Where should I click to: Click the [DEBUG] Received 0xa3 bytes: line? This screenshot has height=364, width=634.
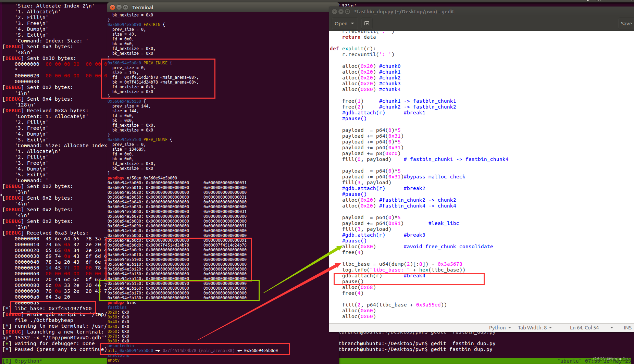point(46,233)
